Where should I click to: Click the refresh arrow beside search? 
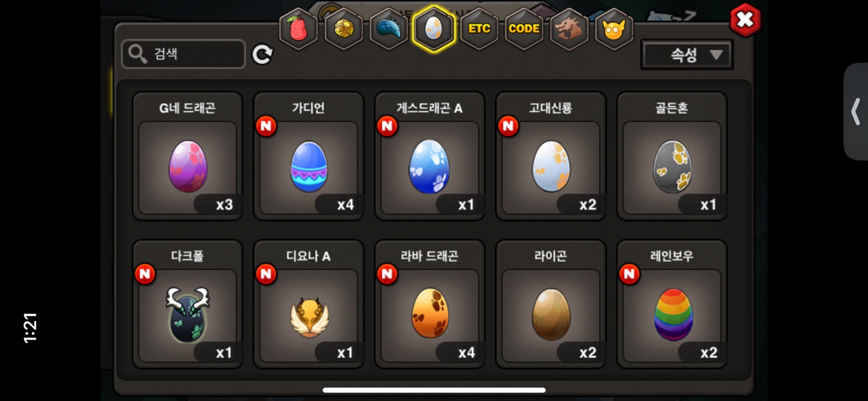coord(262,55)
